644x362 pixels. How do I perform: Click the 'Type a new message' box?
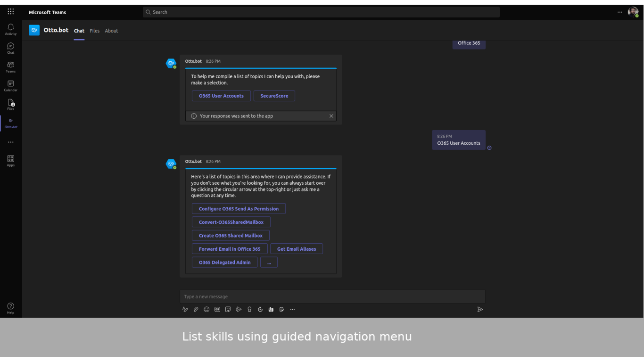(332, 296)
